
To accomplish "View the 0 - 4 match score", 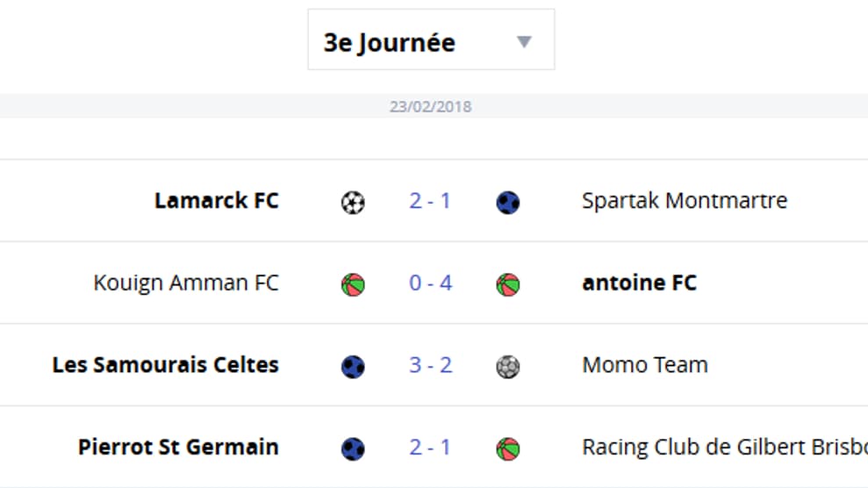I will (431, 283).
